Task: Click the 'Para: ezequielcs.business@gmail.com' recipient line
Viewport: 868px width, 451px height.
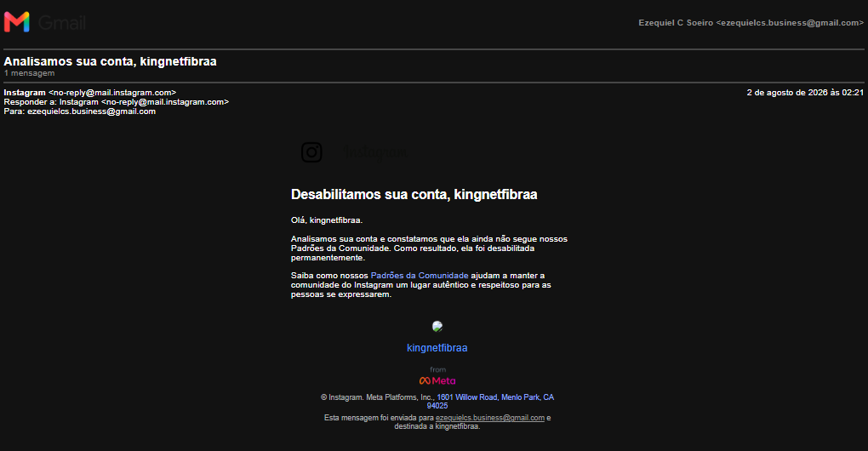Action: [x=80, y=111]
